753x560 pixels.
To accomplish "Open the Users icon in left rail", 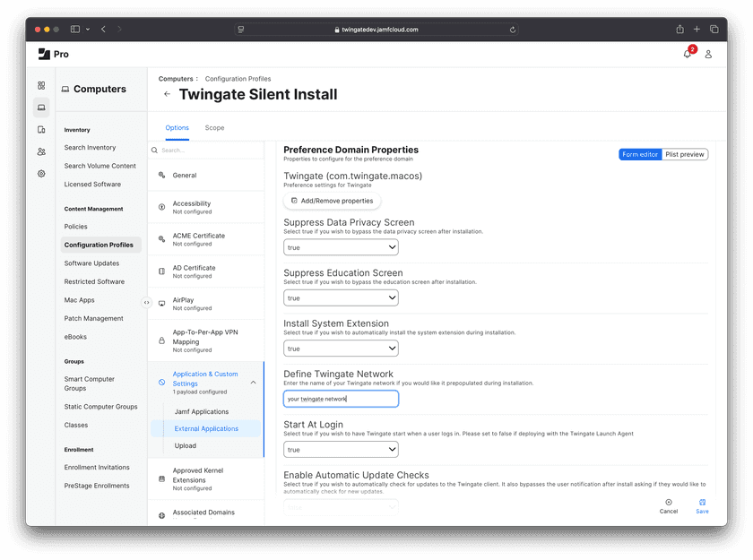I will (x=41, y=151).
